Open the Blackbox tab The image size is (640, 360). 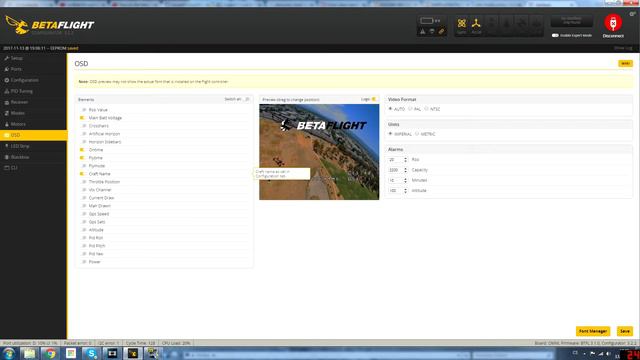coord(33,157)
